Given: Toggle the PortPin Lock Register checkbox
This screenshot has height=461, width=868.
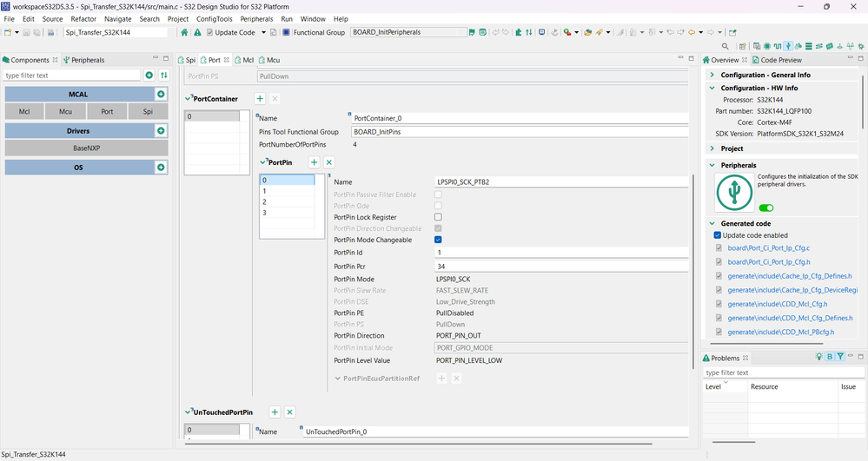Looking at the screenshot, I should [438, 217].
